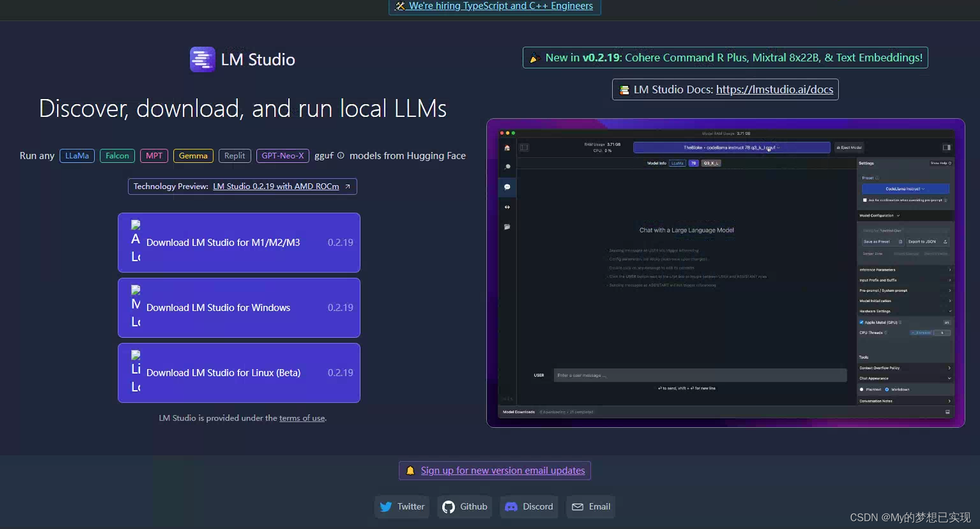Viewport: 980px width, 529px height.
Task: Click the Github octocat icon
Action: click(448, 507)
